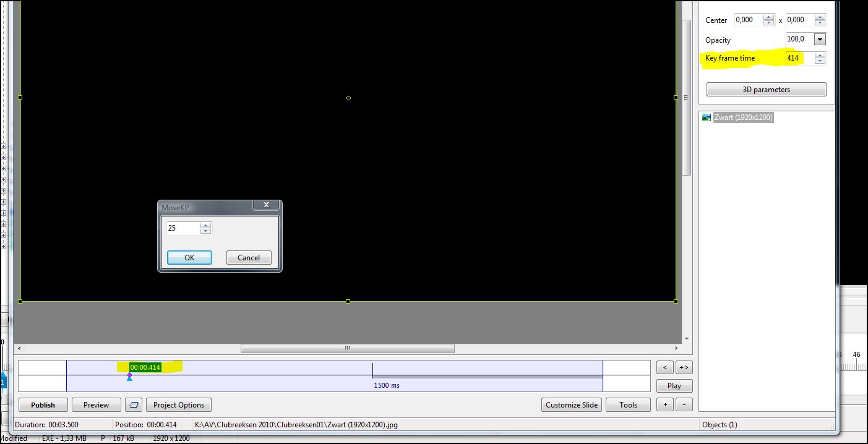Image resolution: width=868 pixels, height=444 pixels.
Task: Increase the Key frame time value
Action: point(820,55)
